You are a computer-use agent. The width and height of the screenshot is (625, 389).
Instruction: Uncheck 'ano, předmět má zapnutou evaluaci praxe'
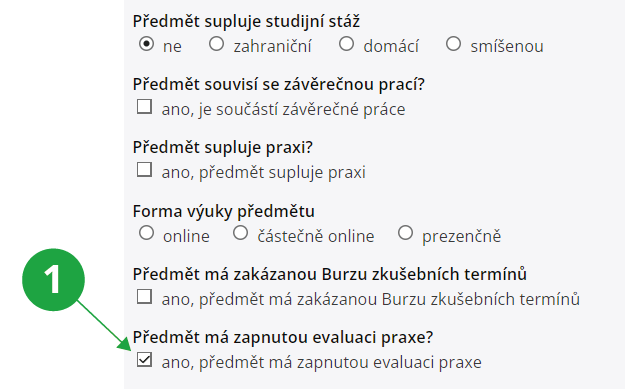(144, 360)
